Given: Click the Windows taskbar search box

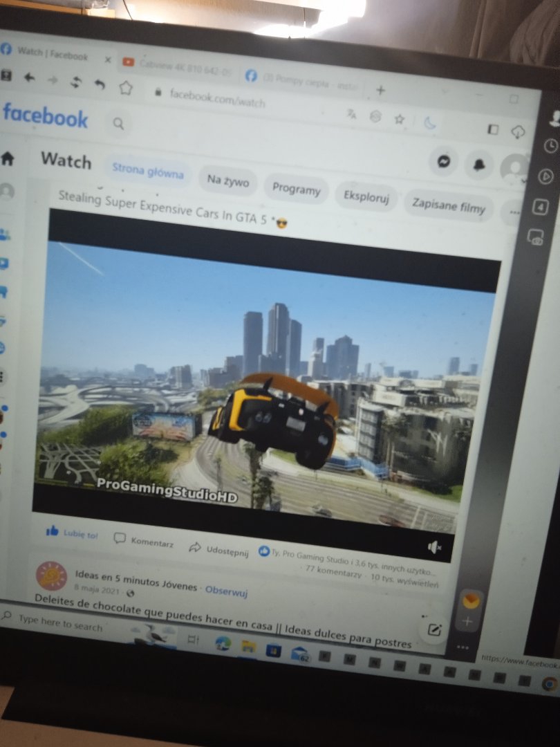Looking at the screenshot, I should pyautogui.click(x=61, y=622).
